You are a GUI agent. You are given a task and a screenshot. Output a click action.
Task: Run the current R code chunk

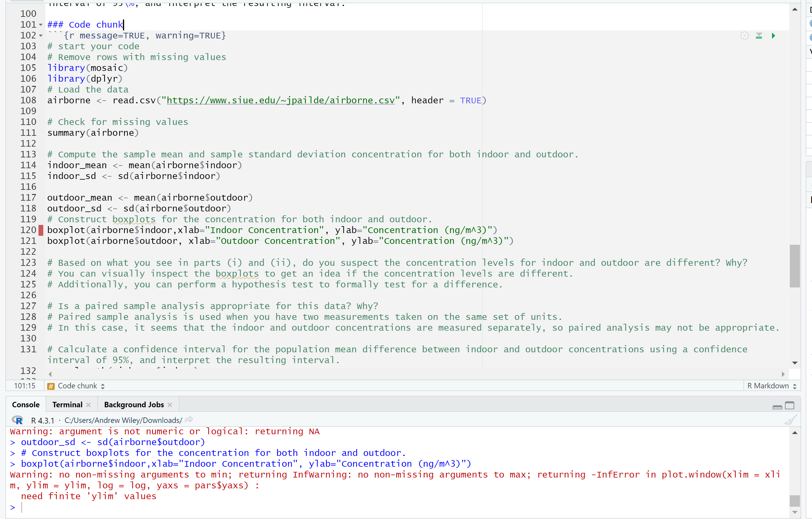click(x=773, y=36)
